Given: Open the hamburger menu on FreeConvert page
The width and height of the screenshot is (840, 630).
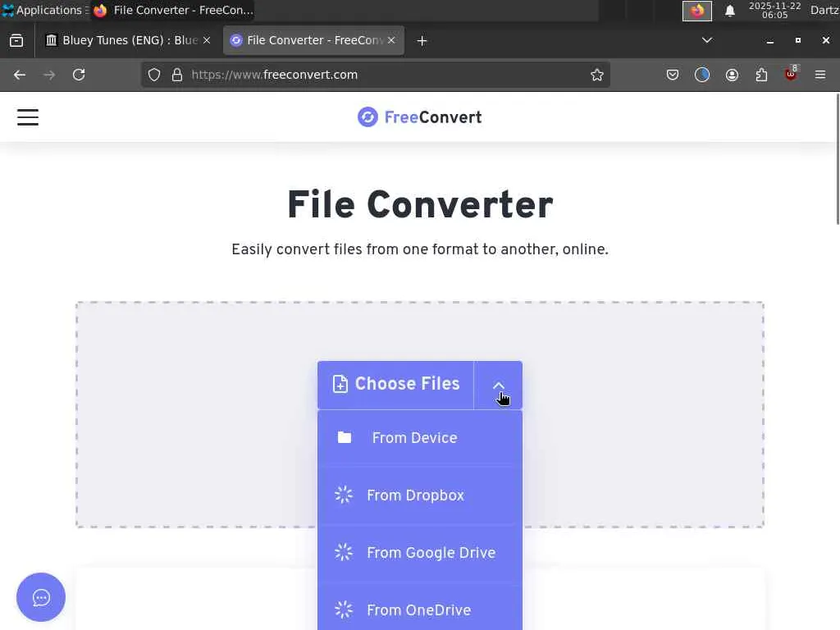Looking at the screenshot, I should pyautogui.click(x=28, y=117).
